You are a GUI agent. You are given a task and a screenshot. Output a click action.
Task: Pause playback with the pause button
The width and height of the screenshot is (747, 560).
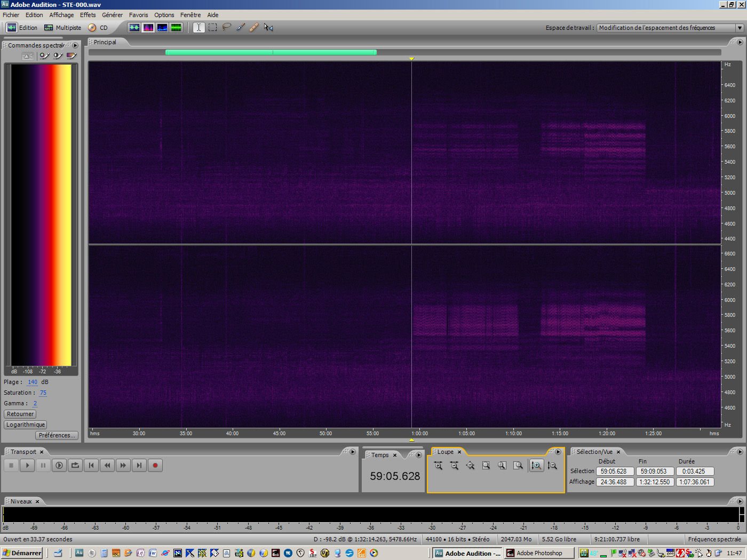43,465
